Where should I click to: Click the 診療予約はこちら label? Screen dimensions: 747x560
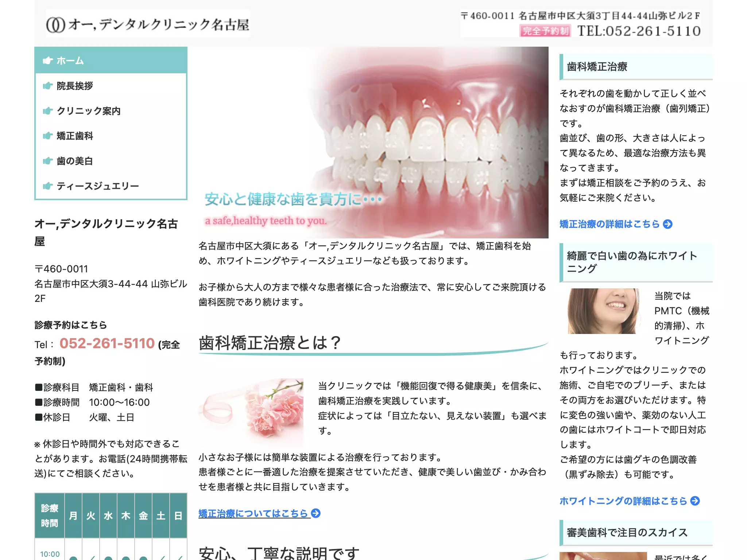point(71,325)
